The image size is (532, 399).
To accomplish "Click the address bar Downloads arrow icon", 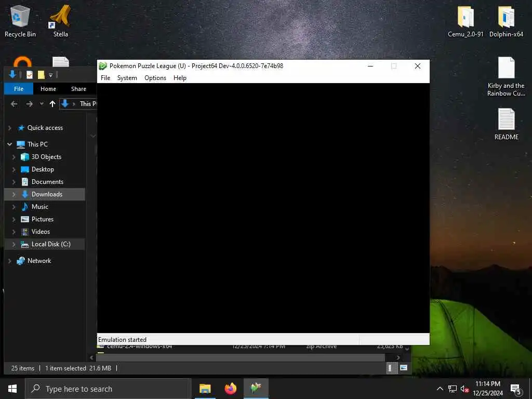I will pyautogui.click(x=65, y=103).
